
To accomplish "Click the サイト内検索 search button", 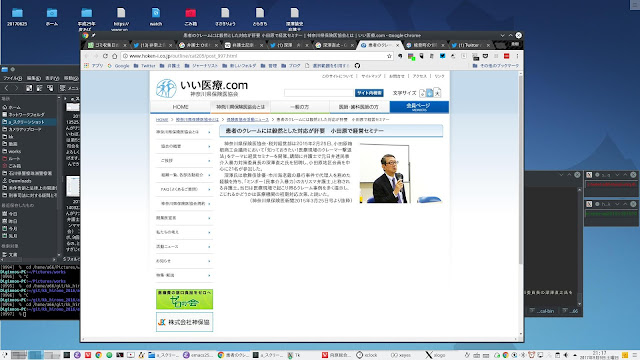I will pyautogui.click(x=369, y=93).
